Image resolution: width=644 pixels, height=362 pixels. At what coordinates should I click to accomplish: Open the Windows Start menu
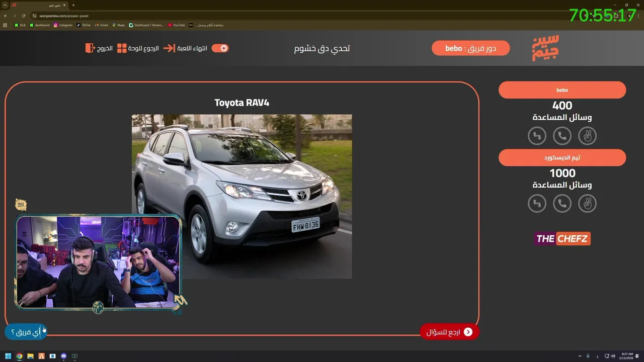[8, 356]
